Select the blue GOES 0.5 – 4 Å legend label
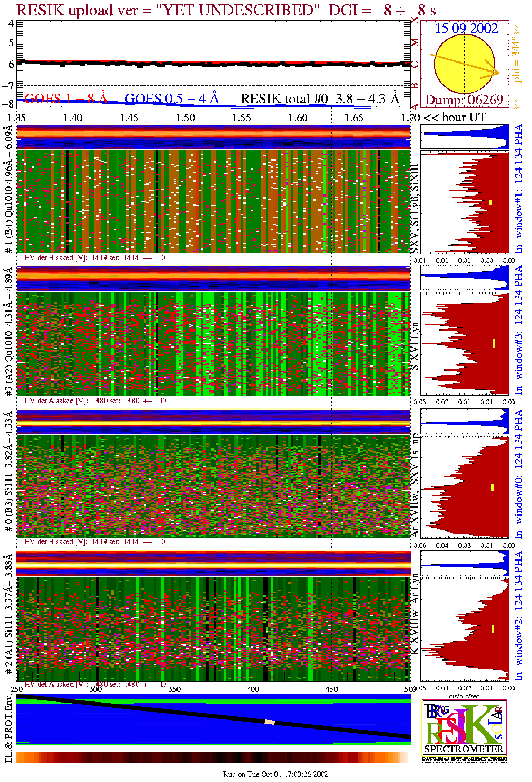532x782 pixels. point(172,99)
